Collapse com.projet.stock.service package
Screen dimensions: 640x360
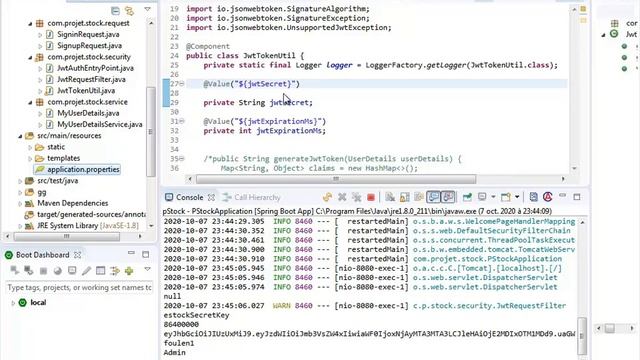click(30, 102)
